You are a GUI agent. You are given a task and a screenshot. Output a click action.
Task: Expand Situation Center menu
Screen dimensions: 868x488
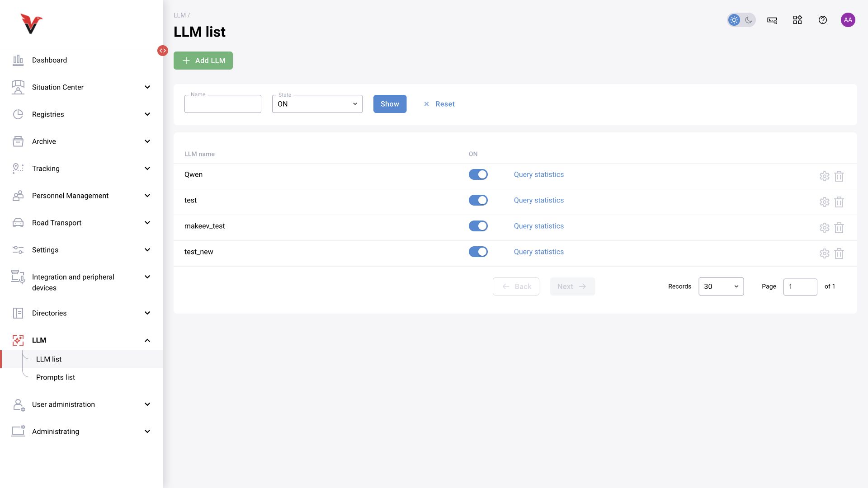[x=81, y=87]
